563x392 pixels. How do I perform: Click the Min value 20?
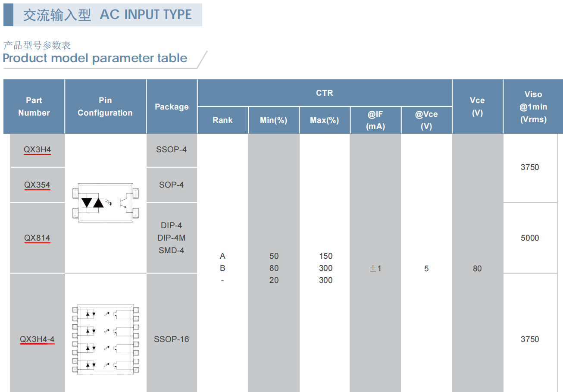(x=274, y=280)
